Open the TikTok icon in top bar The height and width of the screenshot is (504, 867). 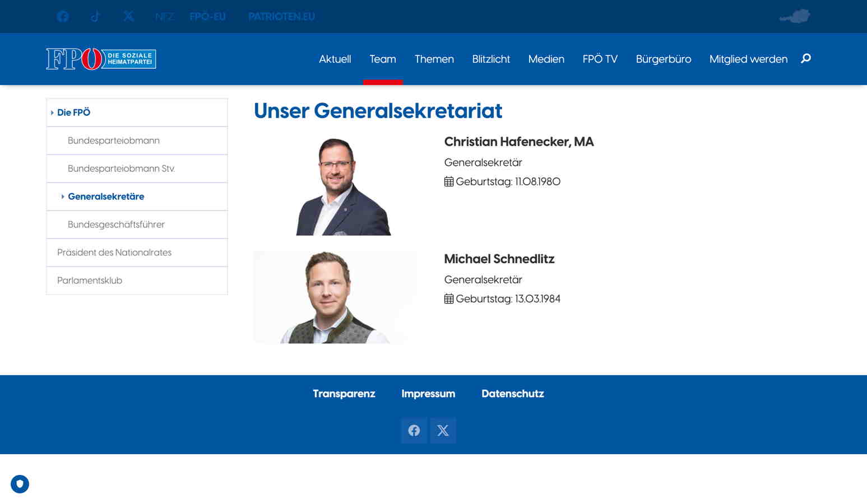[95, 16]
